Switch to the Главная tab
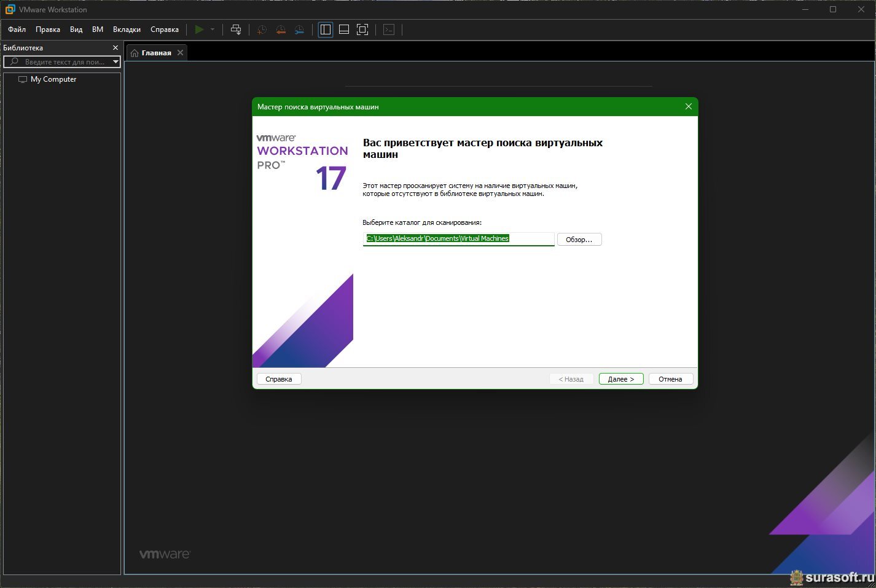 point(156,53)
